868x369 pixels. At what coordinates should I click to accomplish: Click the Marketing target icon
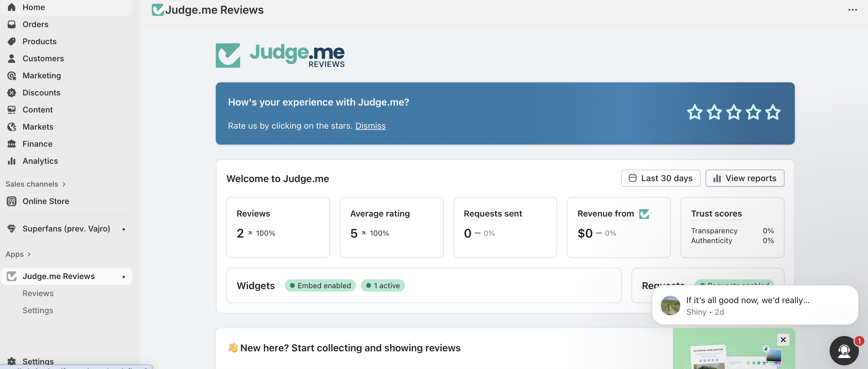tap(12, 76)
